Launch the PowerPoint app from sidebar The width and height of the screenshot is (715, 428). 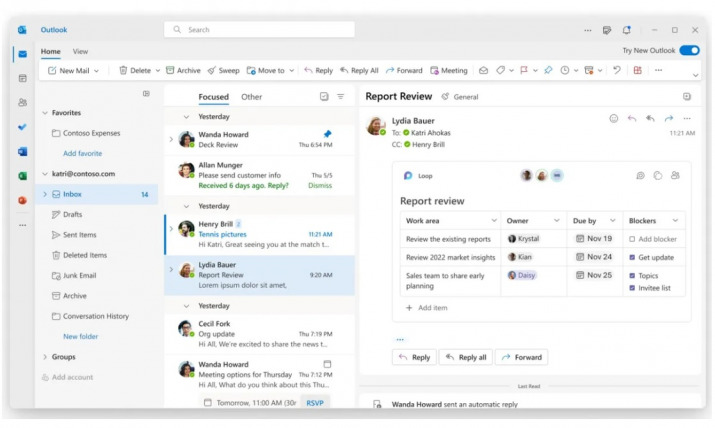point(22,201)
